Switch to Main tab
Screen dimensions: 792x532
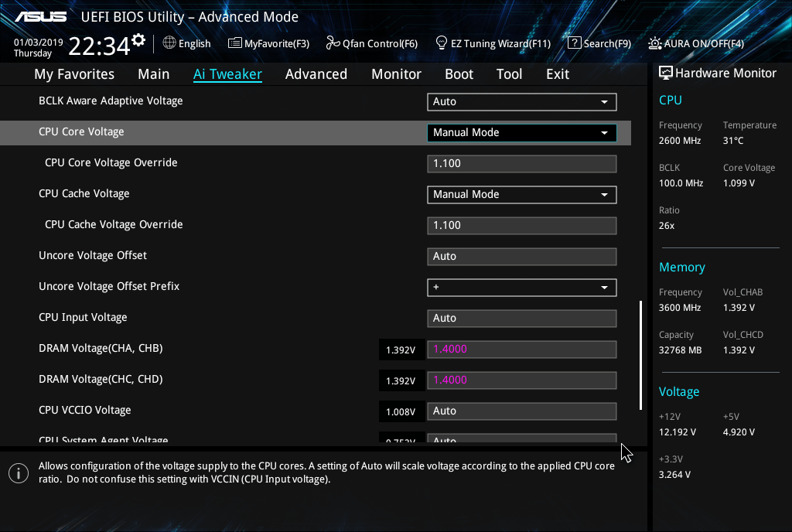pyautogui.click(x=154, y=74)
